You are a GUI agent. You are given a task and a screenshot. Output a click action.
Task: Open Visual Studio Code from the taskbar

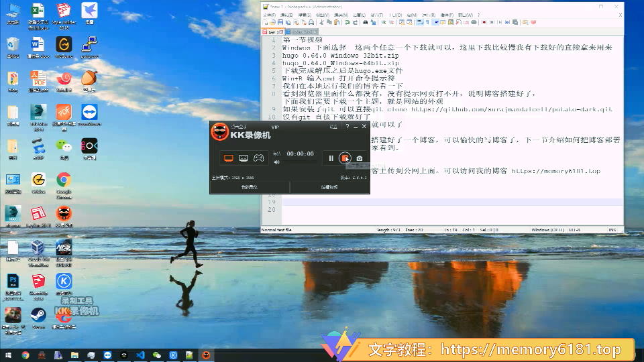click(x=140, y=355)
